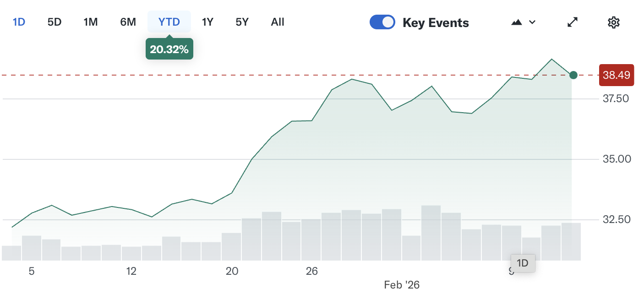644x294 pixels.
Task: Switch to 5D time range
Action: click(x=55, y=22)
